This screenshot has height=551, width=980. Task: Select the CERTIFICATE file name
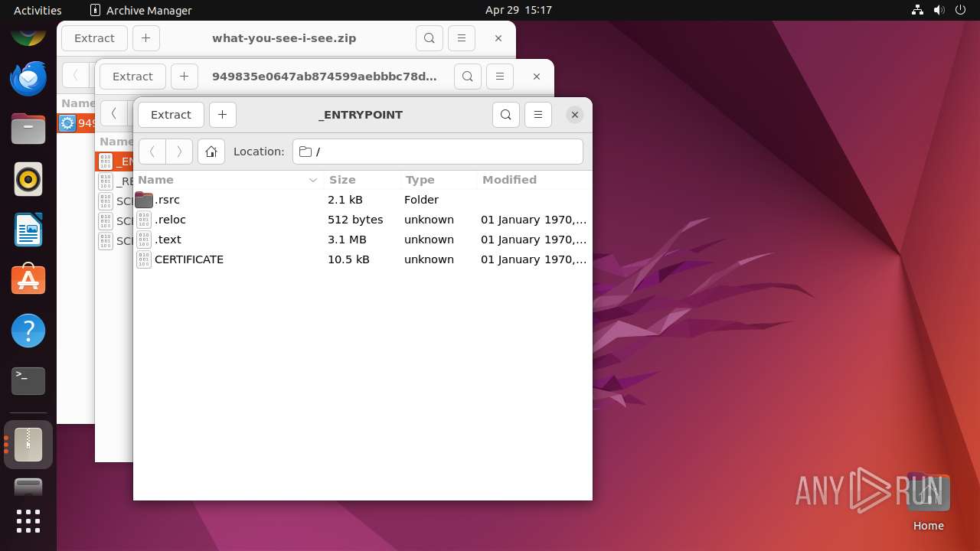pos(189,259)
